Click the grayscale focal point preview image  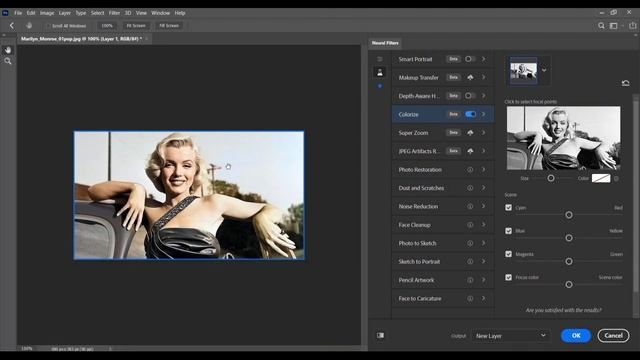pyautogui.click(x=564, y=138)
